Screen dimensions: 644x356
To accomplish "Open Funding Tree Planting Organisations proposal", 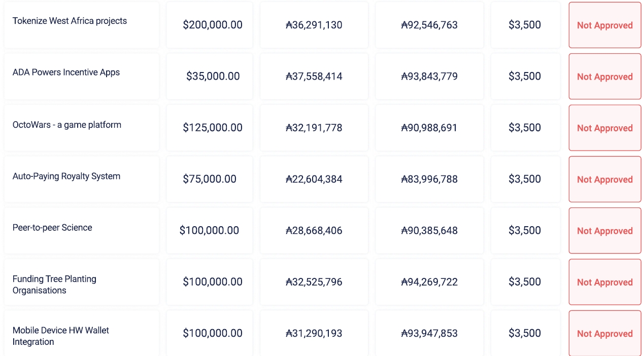I will pos(54,284).
